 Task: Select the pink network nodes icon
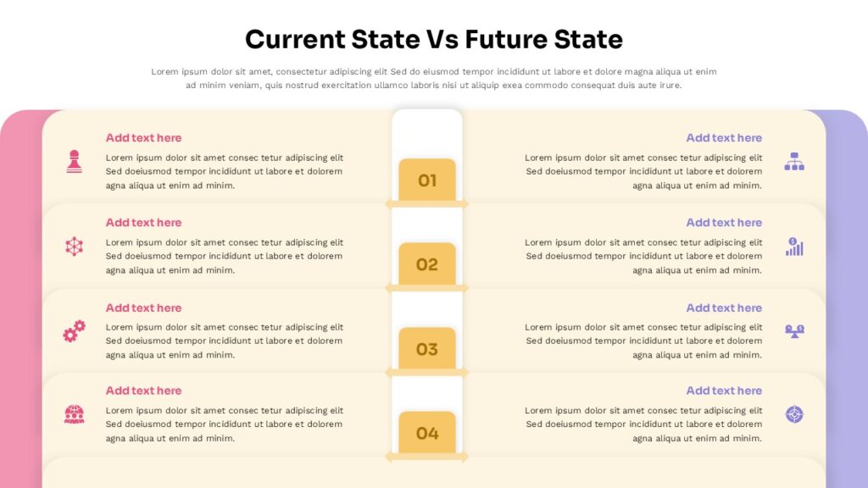coord(74,246)
